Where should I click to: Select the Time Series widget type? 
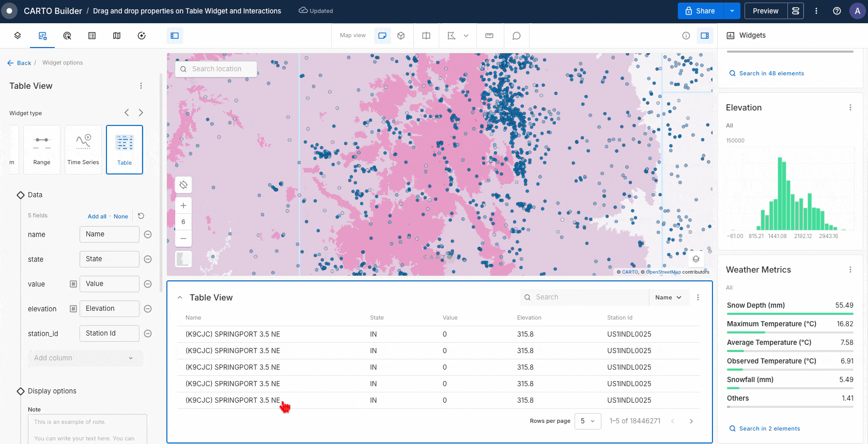pos(83,150)
